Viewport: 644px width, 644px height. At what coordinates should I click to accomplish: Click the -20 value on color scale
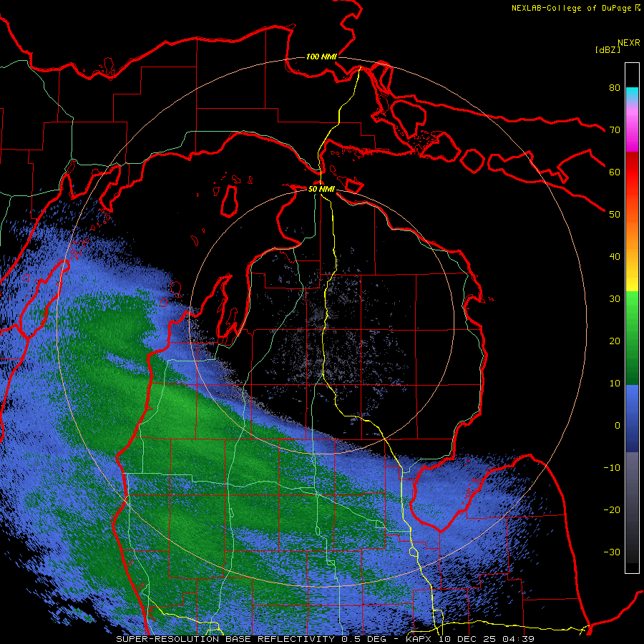[x=612, y=510]
